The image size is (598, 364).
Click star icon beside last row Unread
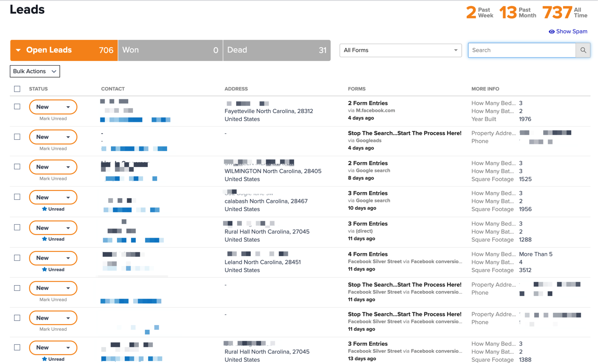pos(45,359)
